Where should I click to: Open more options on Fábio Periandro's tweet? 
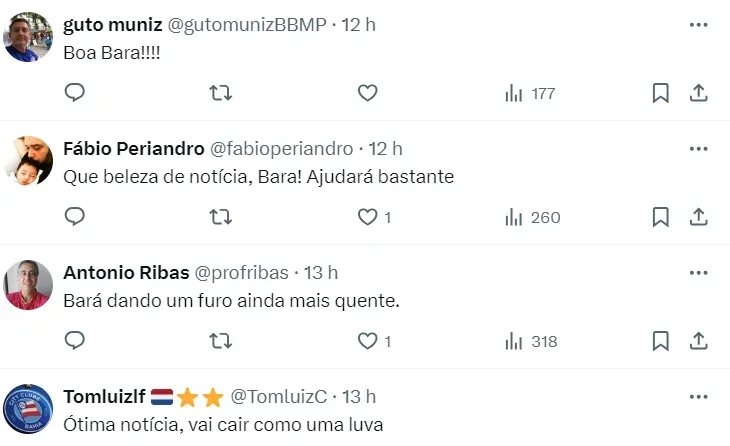click(x=699, y=148)
